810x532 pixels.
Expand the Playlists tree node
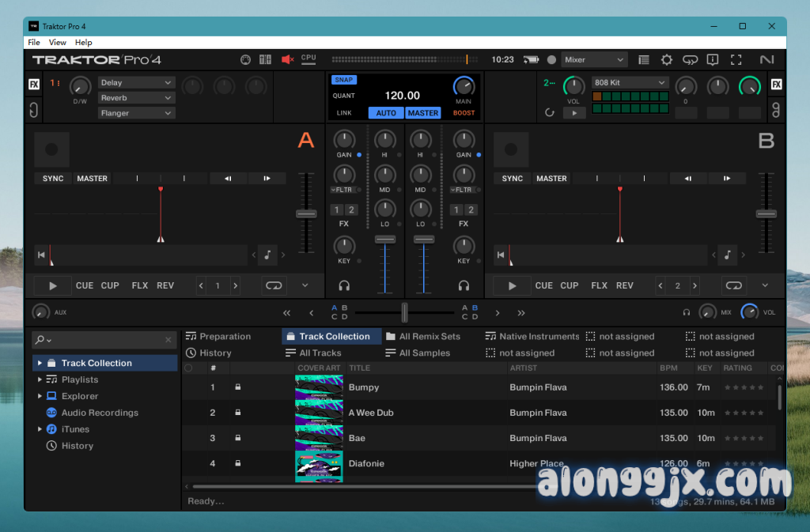[40, 379]
